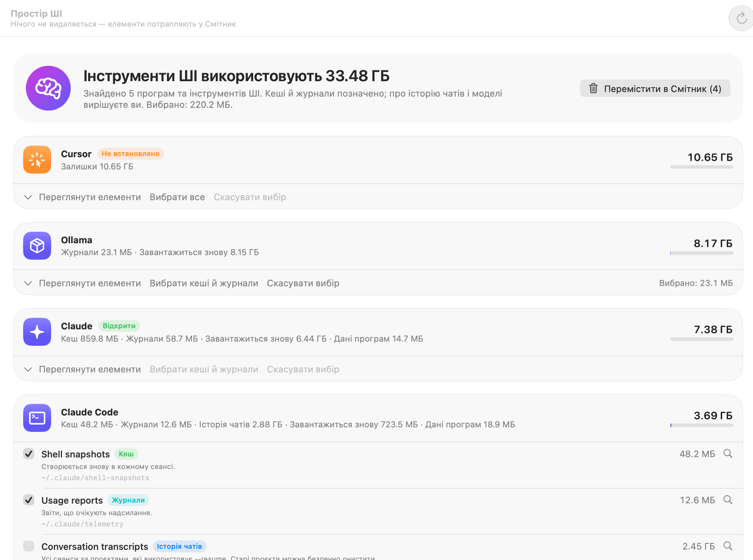The height and width of the screenshot is (560, 753).
Task: Click the Не встановлено badge on Cursor
Action: coord(130,154)
